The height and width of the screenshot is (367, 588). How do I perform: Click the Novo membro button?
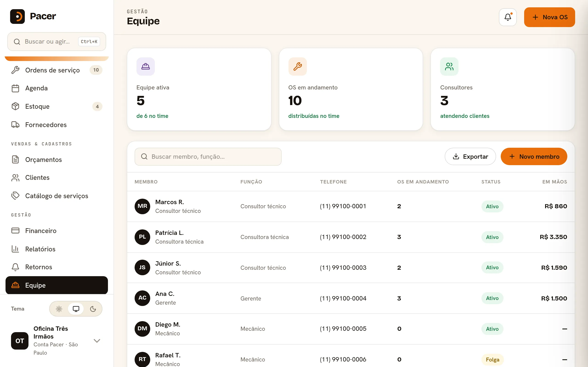(x=534, y=157)
